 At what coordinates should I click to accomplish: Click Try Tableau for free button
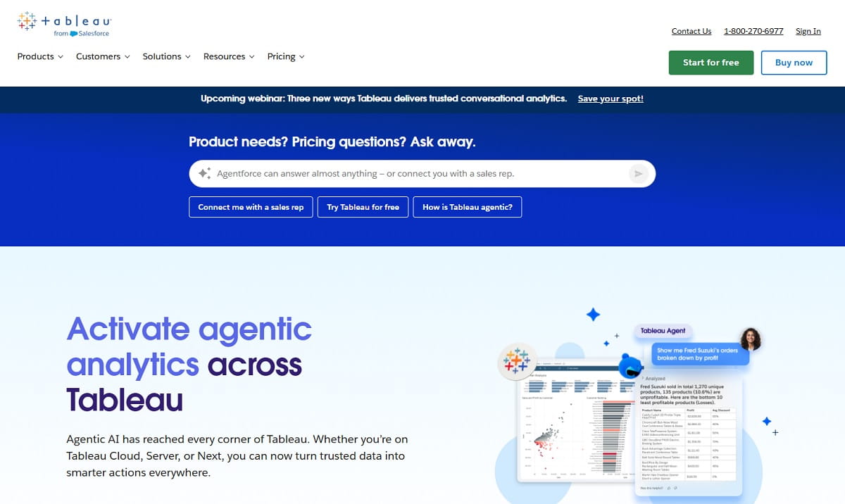(363, 207)
